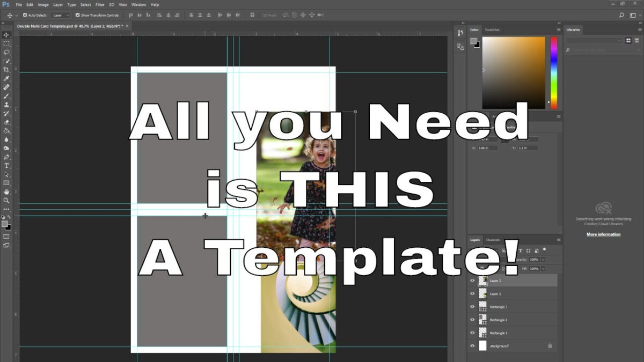Hide the Background layer

pyautogui.click(x=472, y=345)
